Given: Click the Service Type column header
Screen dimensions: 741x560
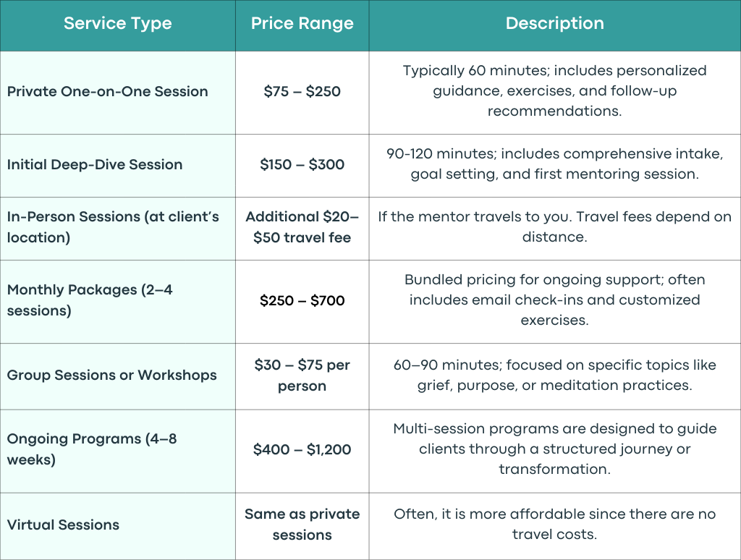Looking at the screenshot, I should pos(118,24).
